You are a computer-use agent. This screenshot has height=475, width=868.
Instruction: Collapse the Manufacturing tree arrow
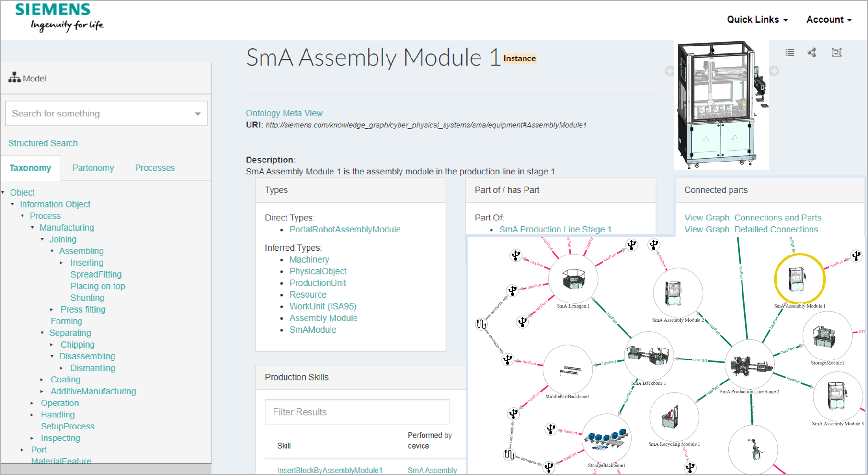33,228
